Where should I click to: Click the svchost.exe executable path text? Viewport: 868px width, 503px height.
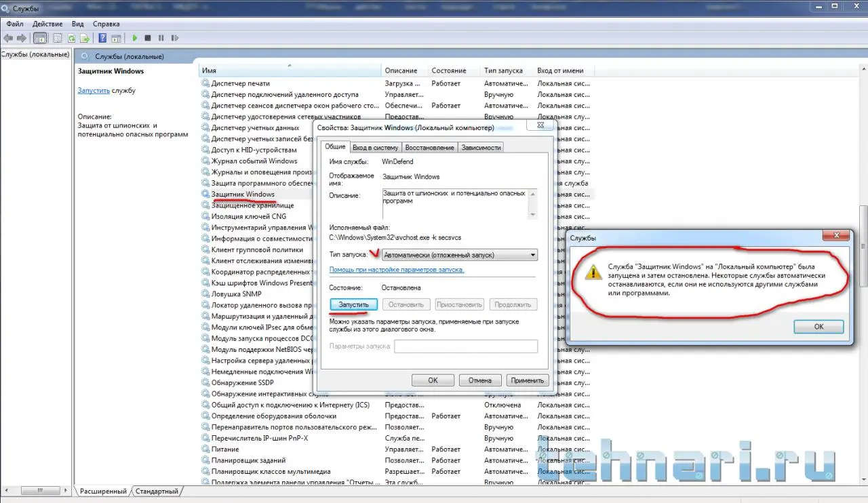[395, 237]
